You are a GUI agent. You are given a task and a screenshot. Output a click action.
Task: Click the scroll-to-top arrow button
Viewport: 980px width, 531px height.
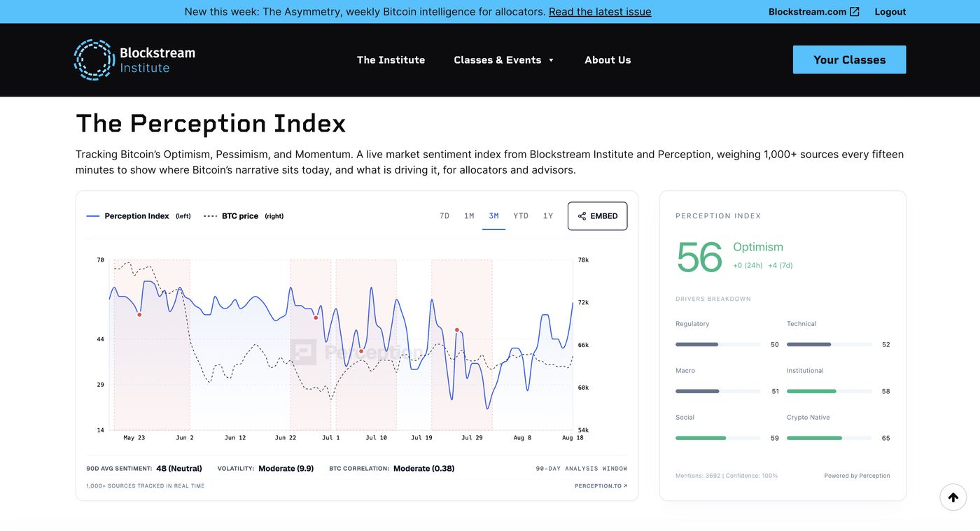(x=953, y=497)
